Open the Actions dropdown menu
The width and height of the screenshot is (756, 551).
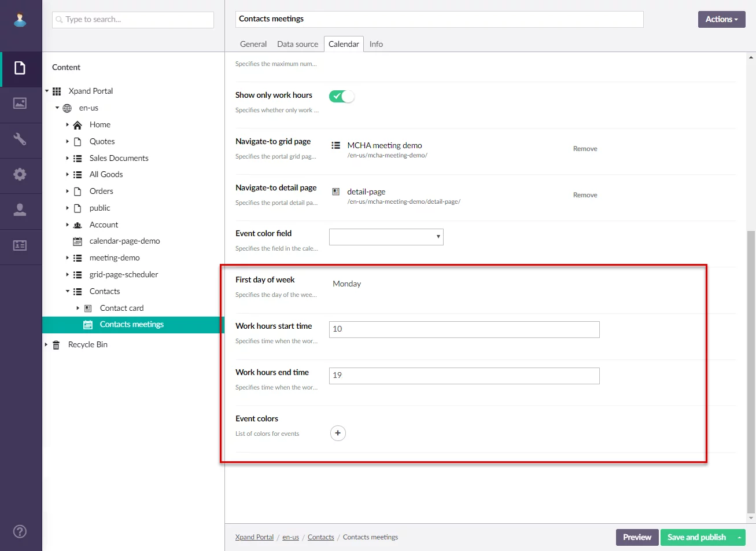click(721, 19)
